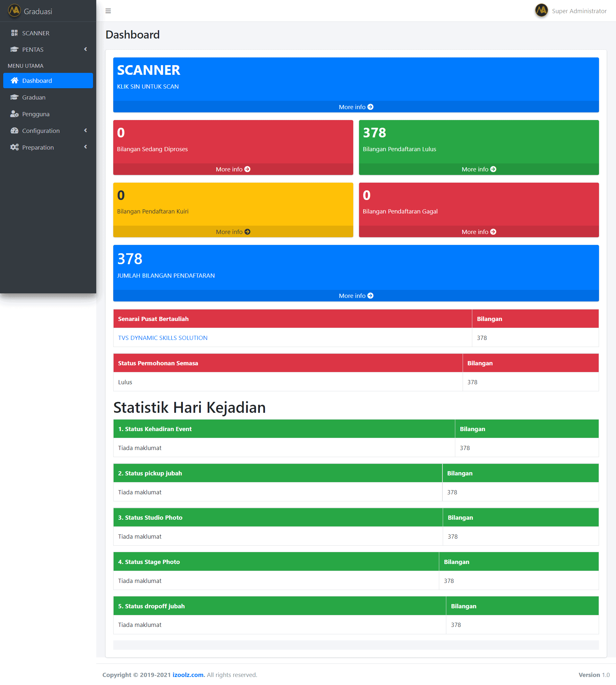Click the Graduasi logo in sidebar
616x685 pixels.
click(14, 11)
